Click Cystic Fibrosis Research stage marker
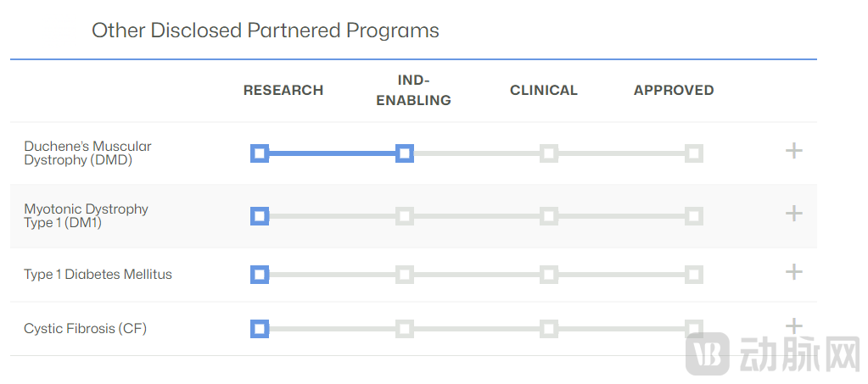 (x=260, y=329)
